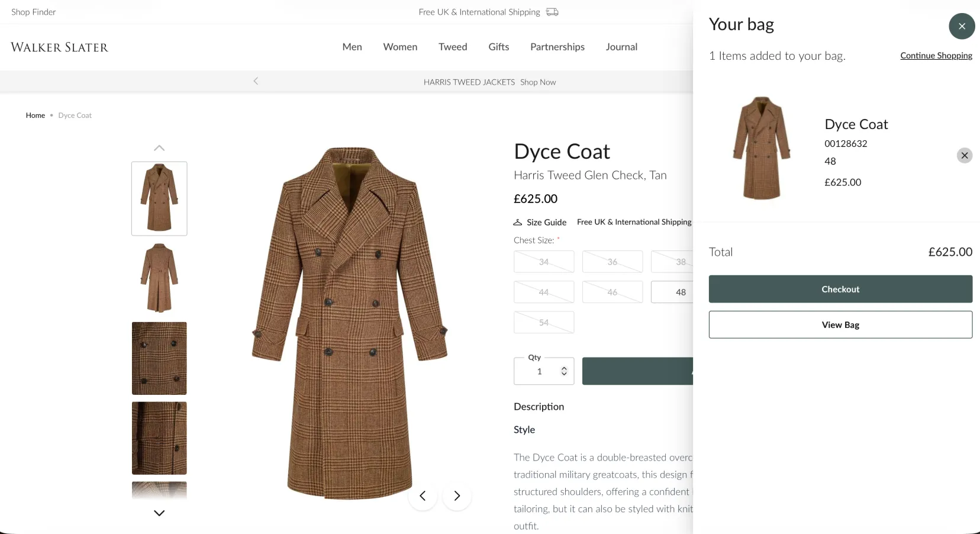Click the next image arrow on gallery
980x534 pixels.
[457, 496]
